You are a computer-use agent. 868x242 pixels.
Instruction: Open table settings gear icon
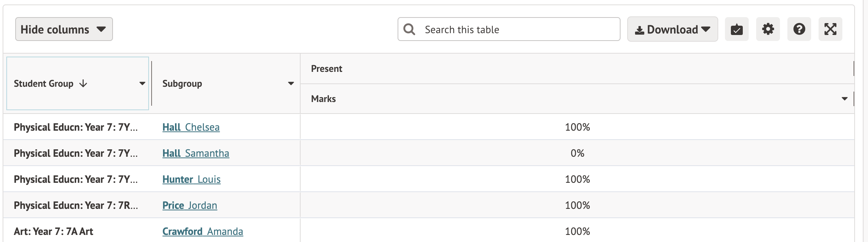768,29
